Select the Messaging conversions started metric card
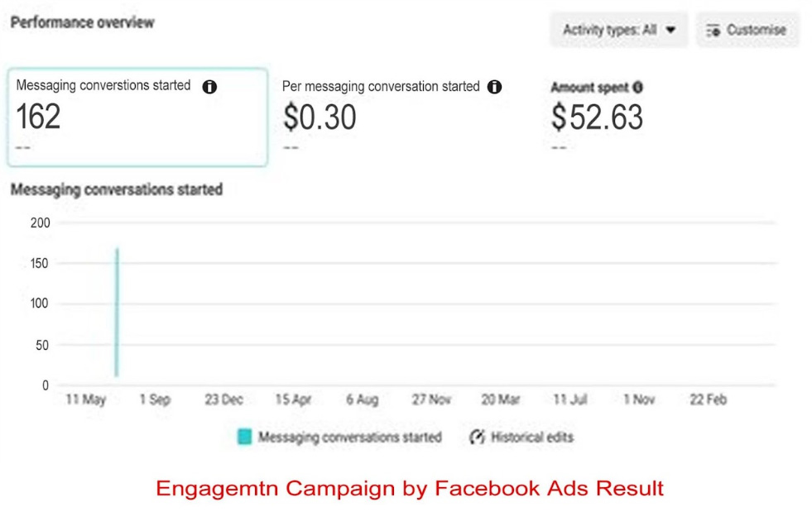Viewport: 812px width, 526px height. pyautogui.click(x=137, y=117)
